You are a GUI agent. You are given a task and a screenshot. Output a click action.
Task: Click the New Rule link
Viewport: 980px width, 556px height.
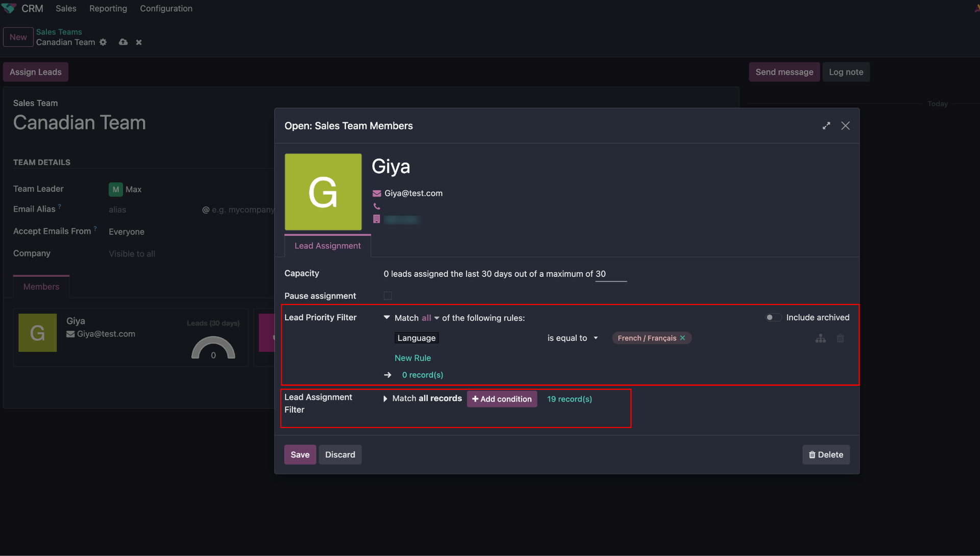coord(412,358)
